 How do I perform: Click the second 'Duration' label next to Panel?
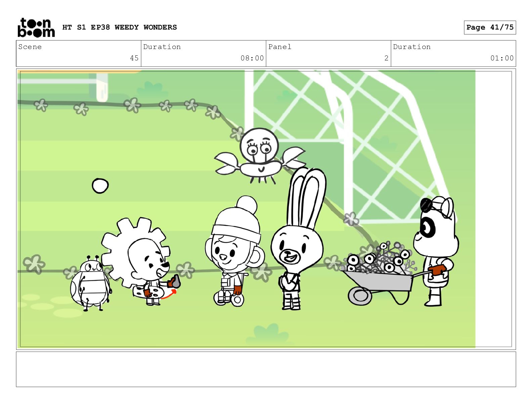(412, 47)
